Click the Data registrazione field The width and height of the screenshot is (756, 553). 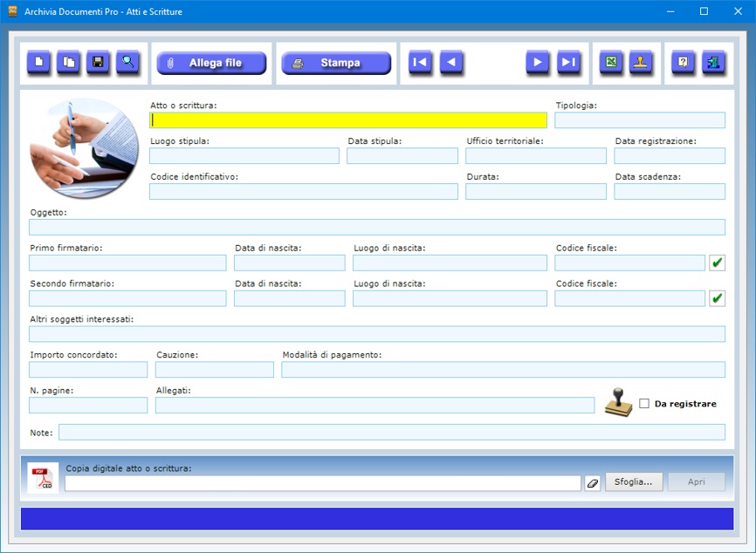click(670, 156)
